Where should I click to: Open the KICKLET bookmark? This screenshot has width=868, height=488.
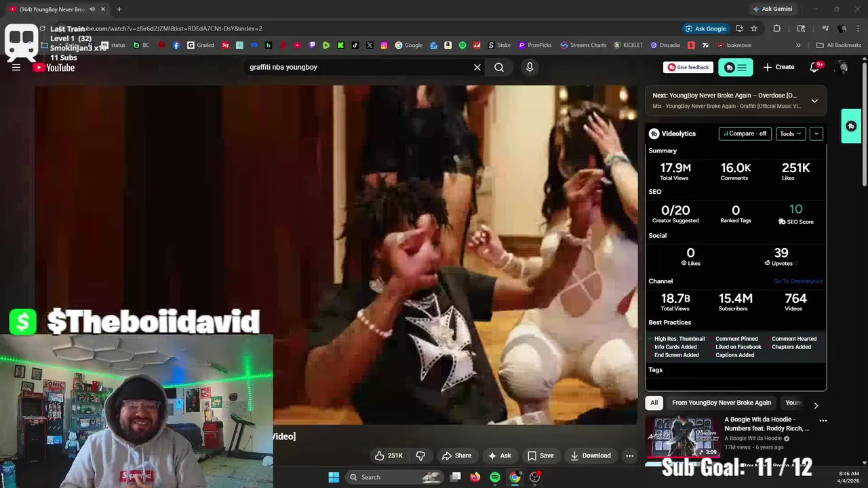pyautogui.click(x=628, y=45)
